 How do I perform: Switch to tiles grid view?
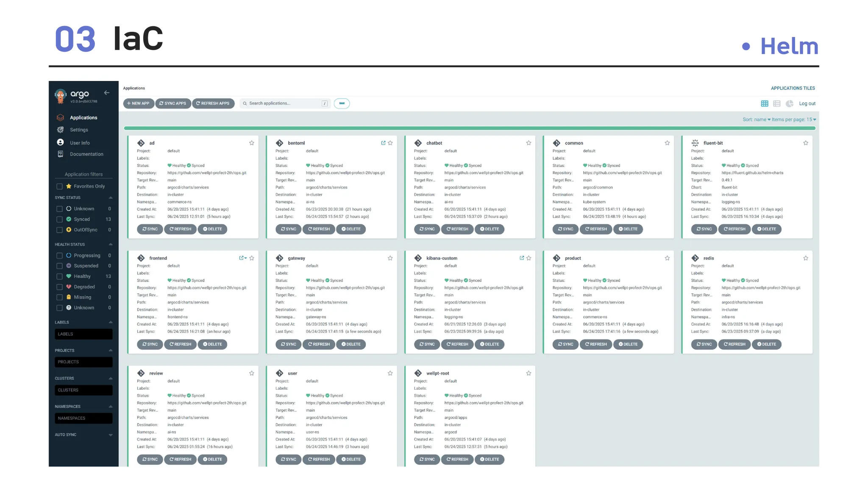(x=765, y=103)
